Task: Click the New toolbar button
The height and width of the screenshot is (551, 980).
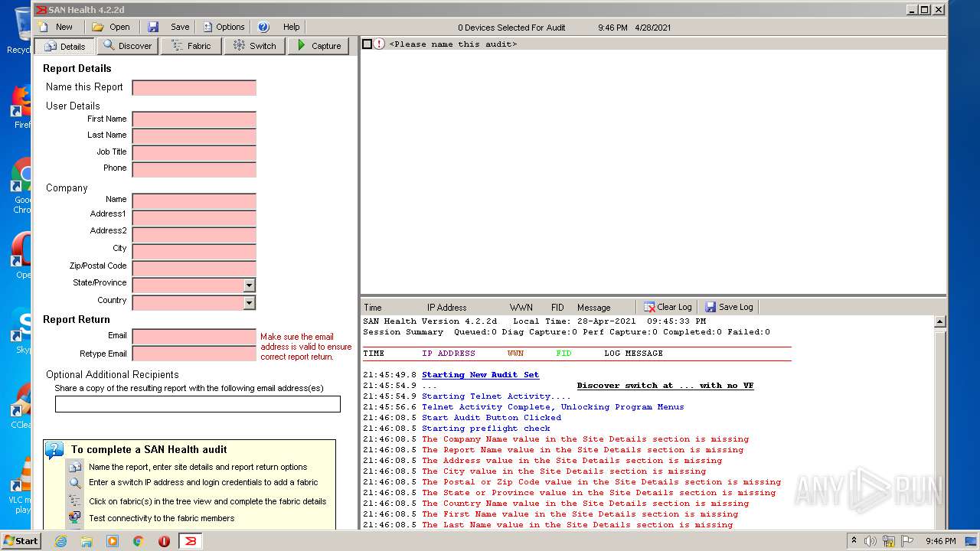Action: tap(55, 27)
